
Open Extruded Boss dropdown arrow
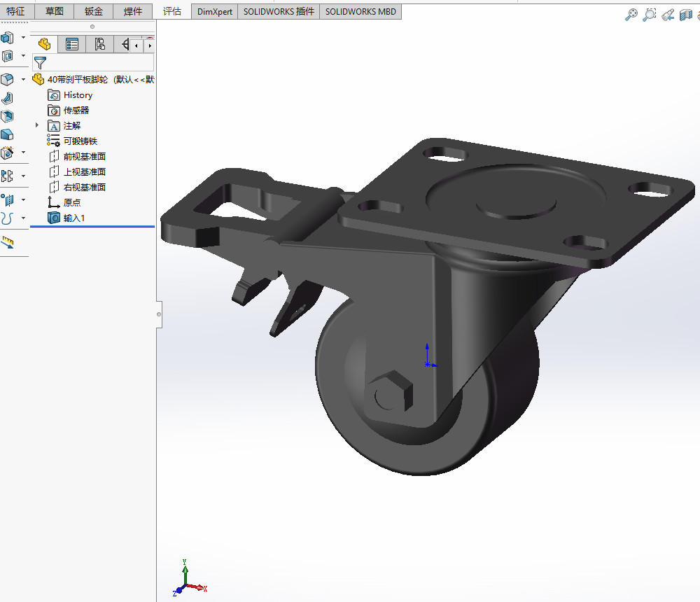point(23,38)
